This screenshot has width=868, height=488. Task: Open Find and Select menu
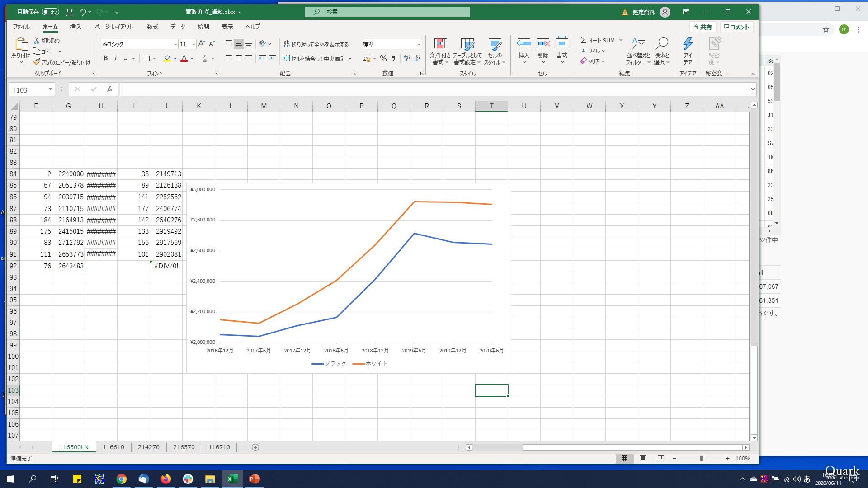pyautogui.click(x=661, y=51)
